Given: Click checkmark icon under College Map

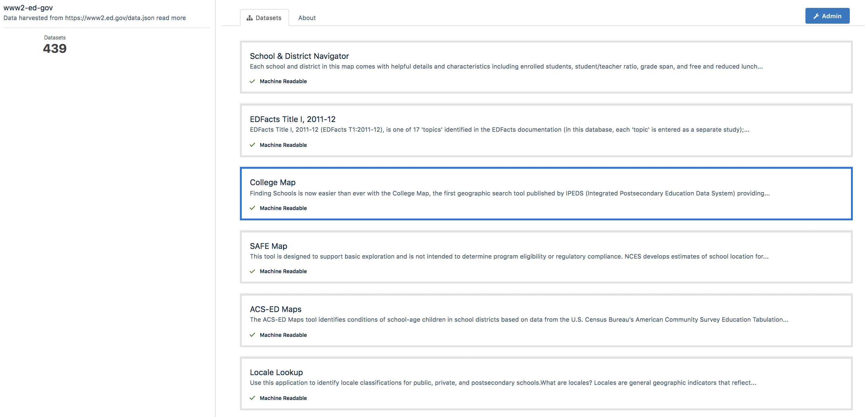Looking at the screenshot, I should 252,208.
